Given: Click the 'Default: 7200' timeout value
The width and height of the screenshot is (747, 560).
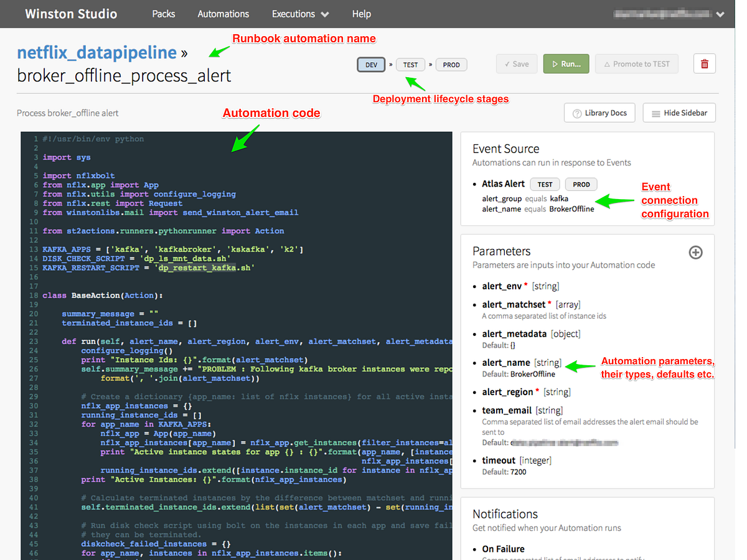Looking at the screenshot, I should point(504,472).
